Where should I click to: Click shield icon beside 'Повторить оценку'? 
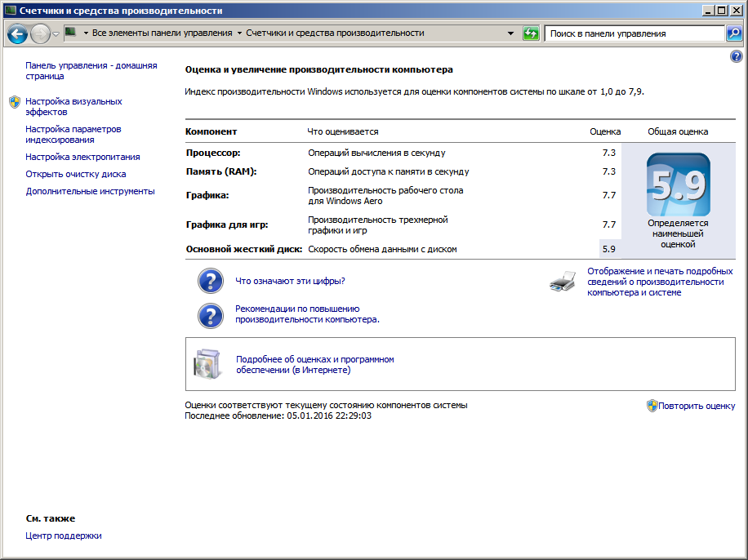click(652, 406)
